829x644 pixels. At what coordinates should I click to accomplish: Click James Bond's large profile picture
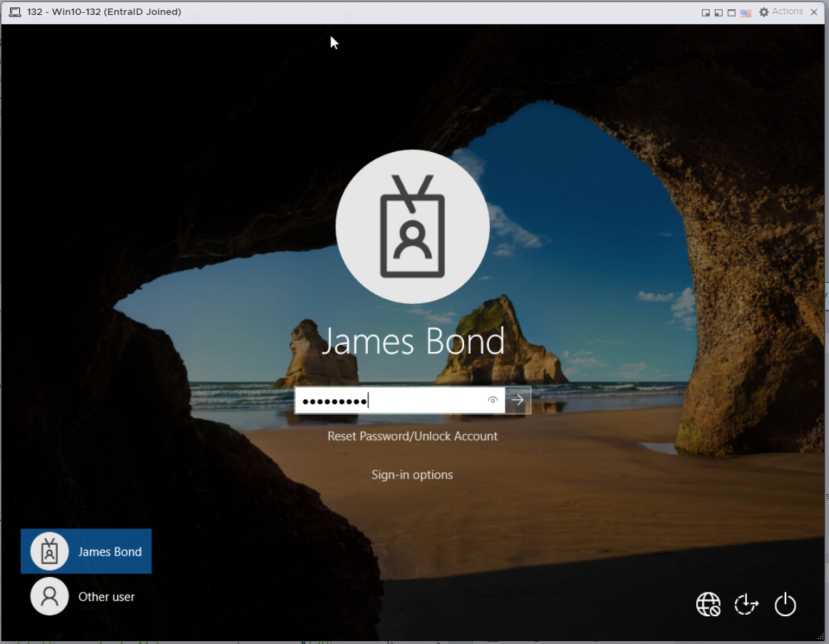tap(412, 226)
